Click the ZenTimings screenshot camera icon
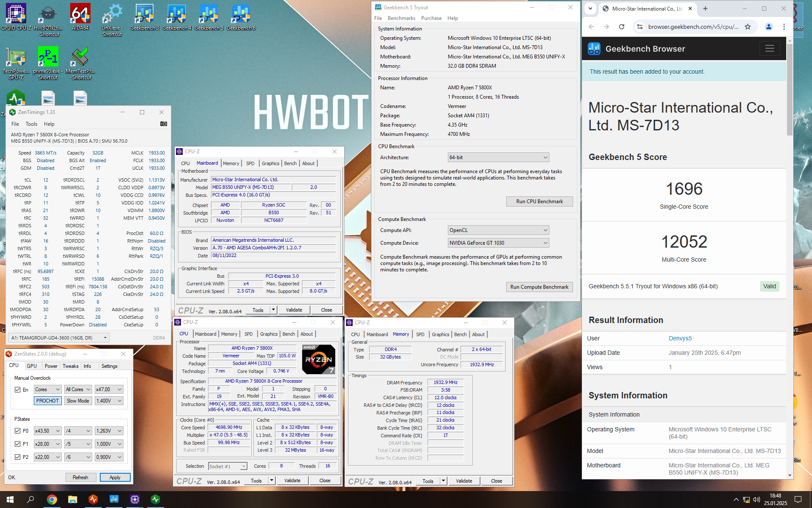Viewport: 812px width, 508px height. tap(164, 124)
